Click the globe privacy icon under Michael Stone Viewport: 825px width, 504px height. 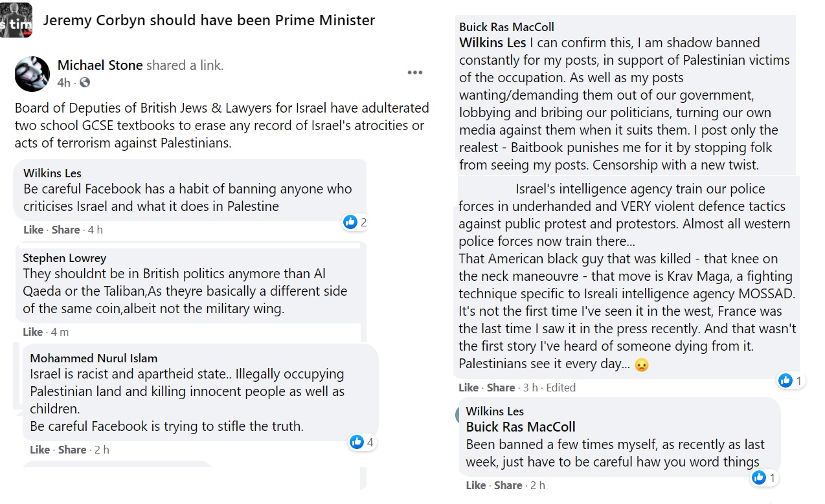click(85, 82)
